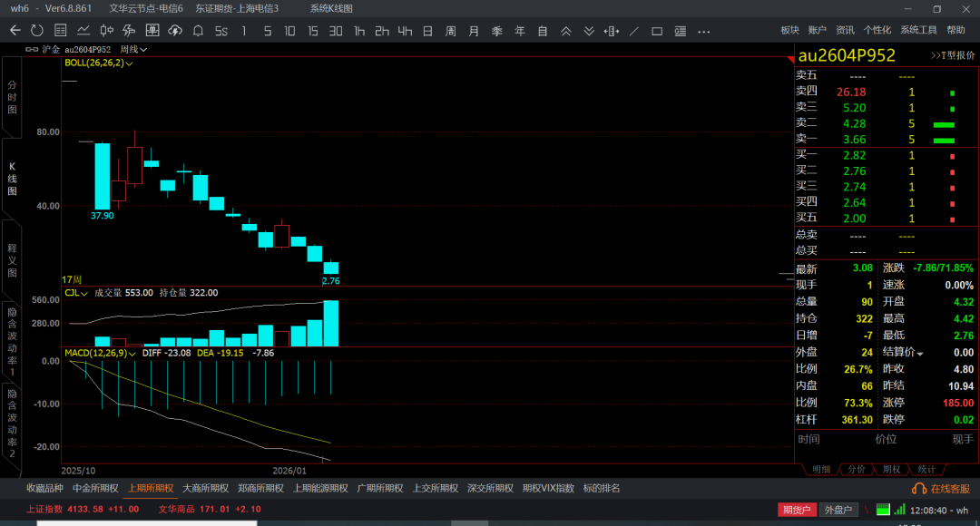
Task: Click the cloud sync toolbar icon
Action: [x=175, y=31]
